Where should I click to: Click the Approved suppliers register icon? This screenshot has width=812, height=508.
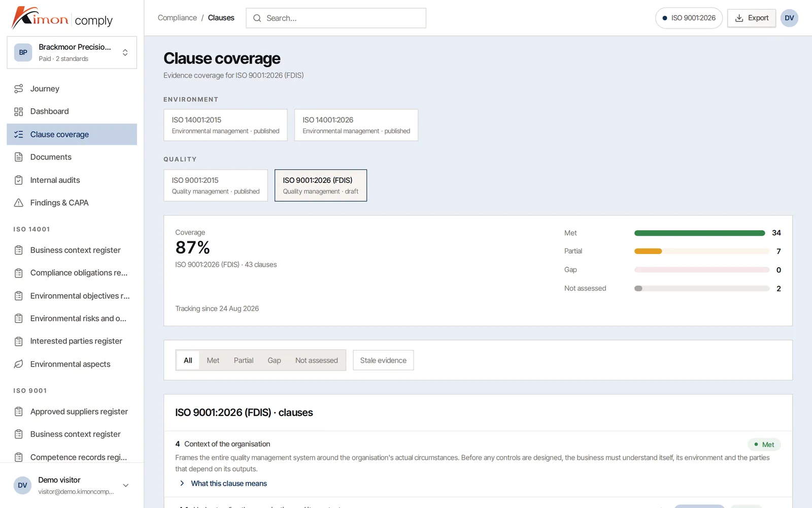19,411
